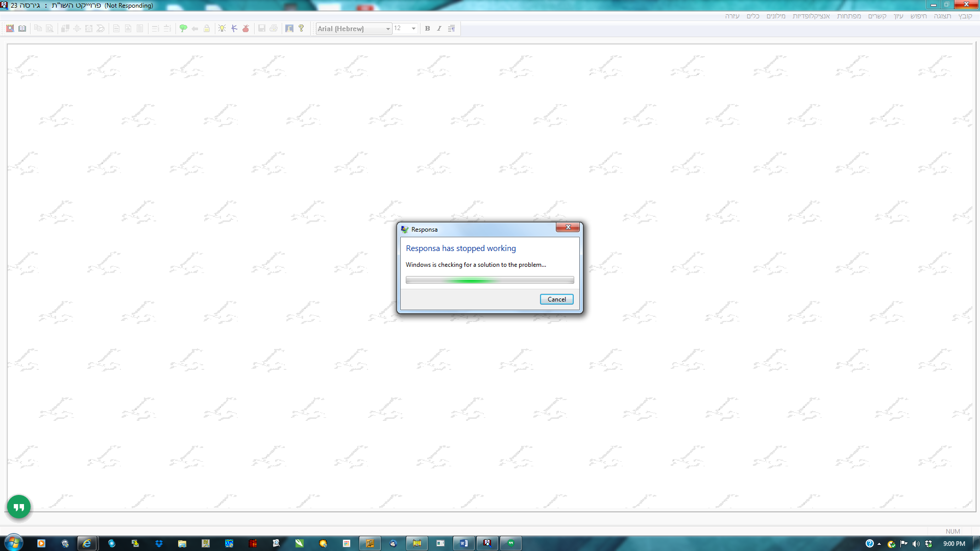980x551 pixels.
Task: Click the blue lamp picture toolbar icon
Action: (289, 29)
